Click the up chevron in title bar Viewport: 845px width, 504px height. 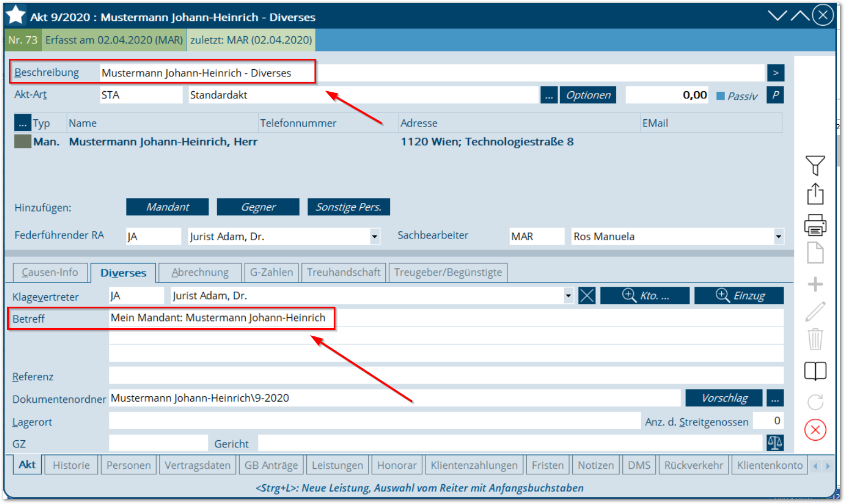coord(800,15)
